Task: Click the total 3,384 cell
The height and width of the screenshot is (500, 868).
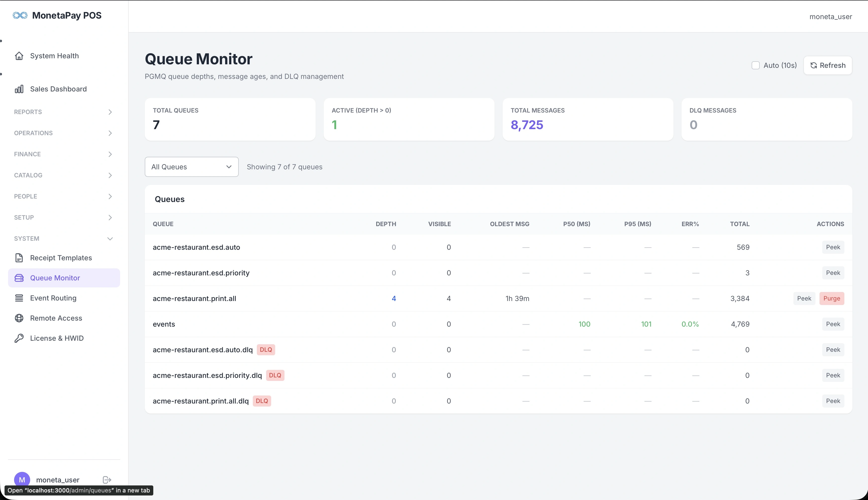Action: 740,298
